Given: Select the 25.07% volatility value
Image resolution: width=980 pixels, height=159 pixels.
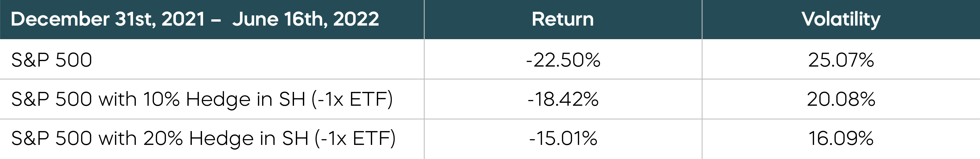Looking at the screenshot, I should click(x=841, y=60).
